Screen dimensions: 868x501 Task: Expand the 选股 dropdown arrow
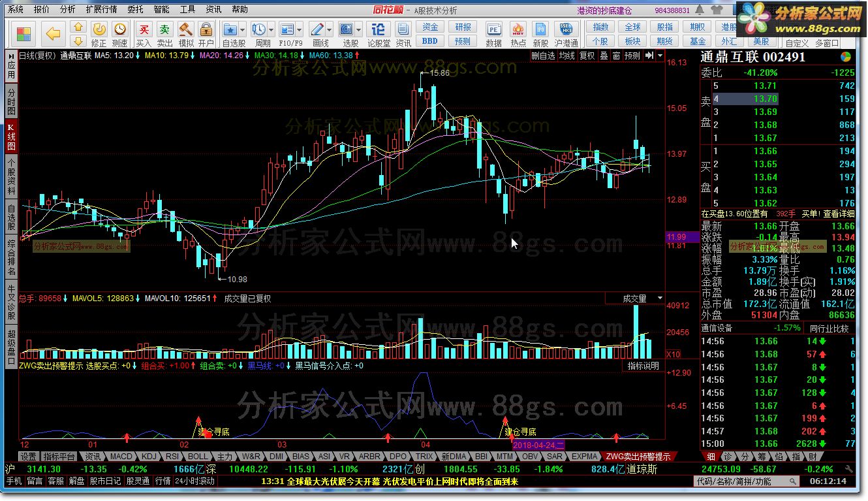point(358,30)
